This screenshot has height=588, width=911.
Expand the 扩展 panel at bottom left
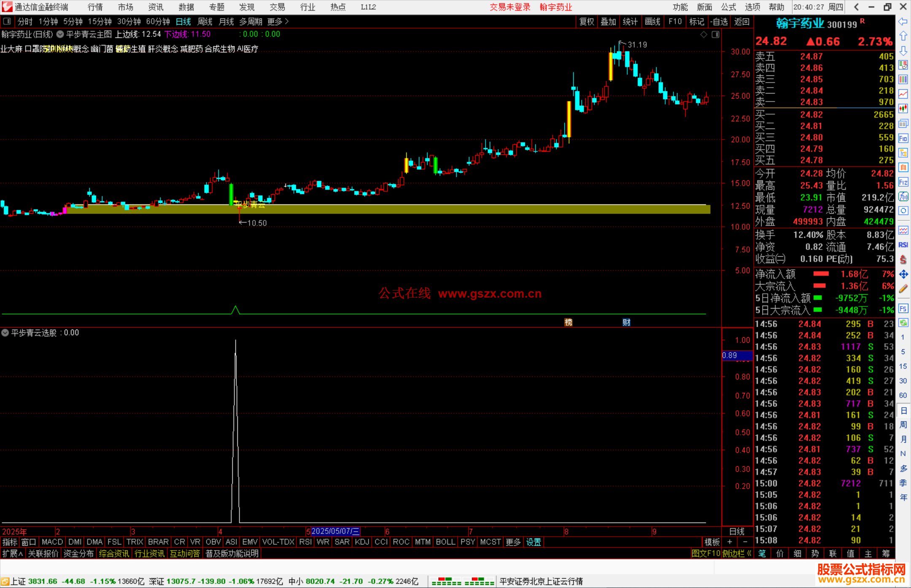[x=13, y=553]
